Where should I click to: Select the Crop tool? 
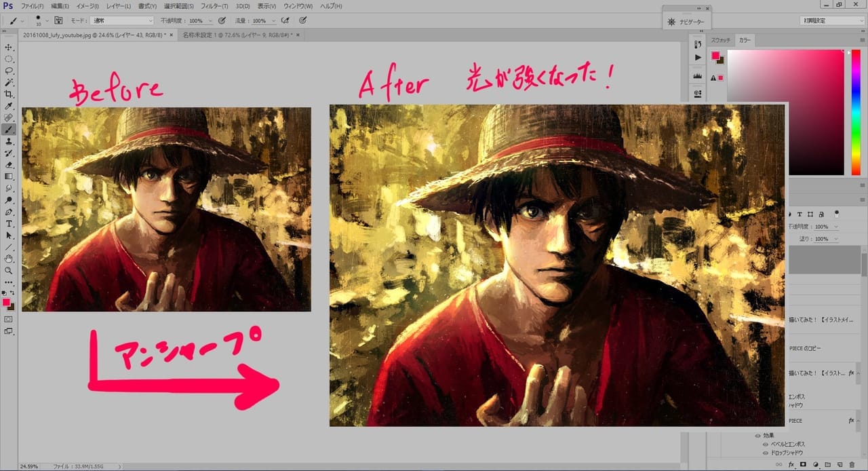9,94
